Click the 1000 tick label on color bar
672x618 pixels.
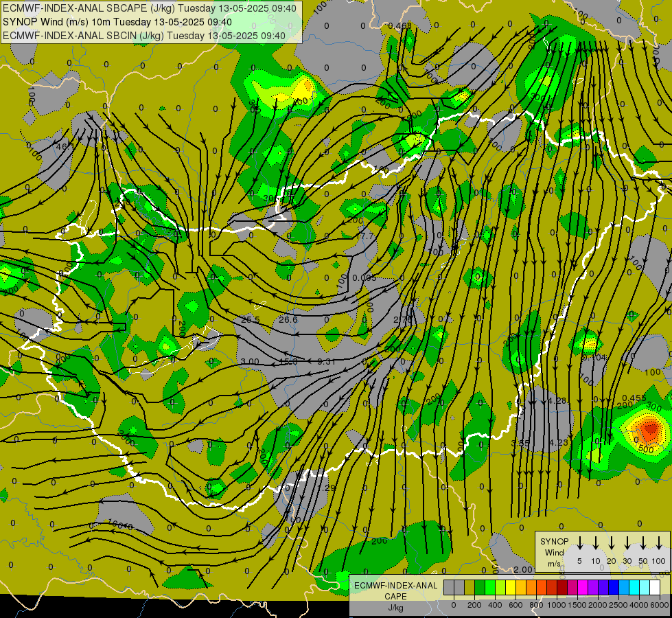[557, 605]
